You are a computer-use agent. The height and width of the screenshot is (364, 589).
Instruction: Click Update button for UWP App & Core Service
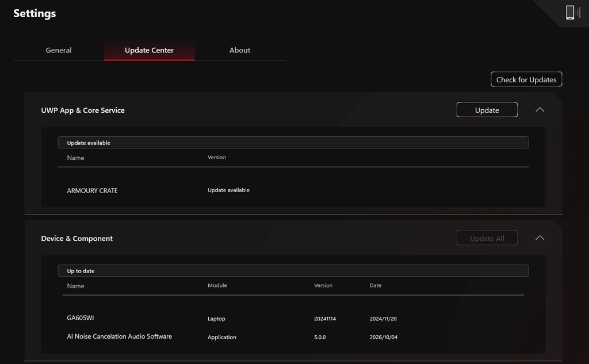click(487, 110)
